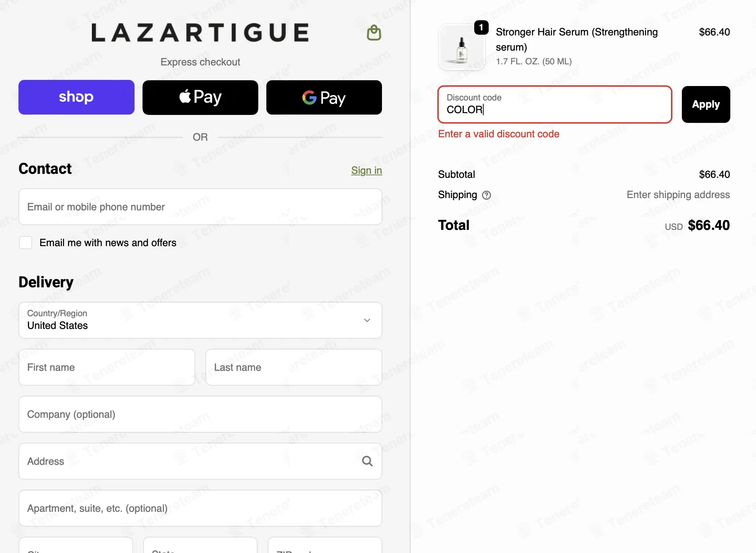Pay with Shop Pay express button

click(x=76, y=97)
